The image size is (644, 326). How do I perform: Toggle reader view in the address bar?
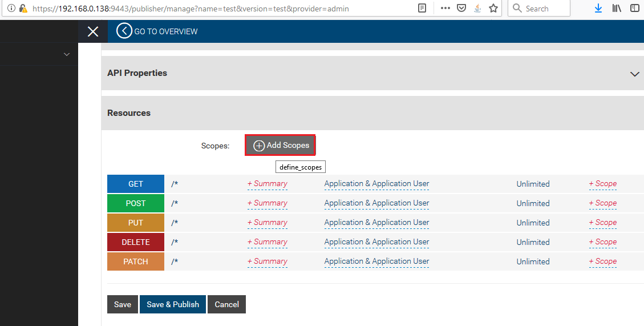tap(422, 9)
